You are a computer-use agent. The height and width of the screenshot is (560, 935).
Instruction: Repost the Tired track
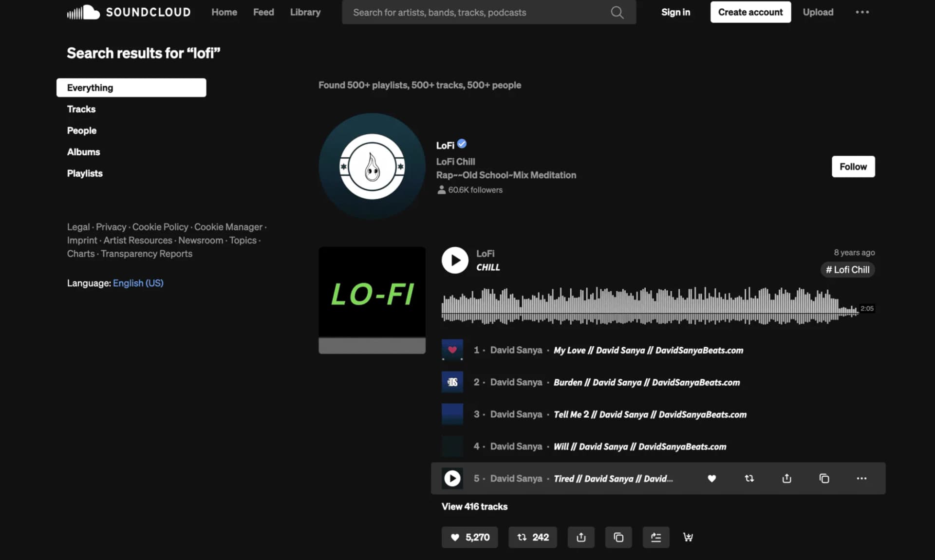pyautogui.click(x=749, y=478)
